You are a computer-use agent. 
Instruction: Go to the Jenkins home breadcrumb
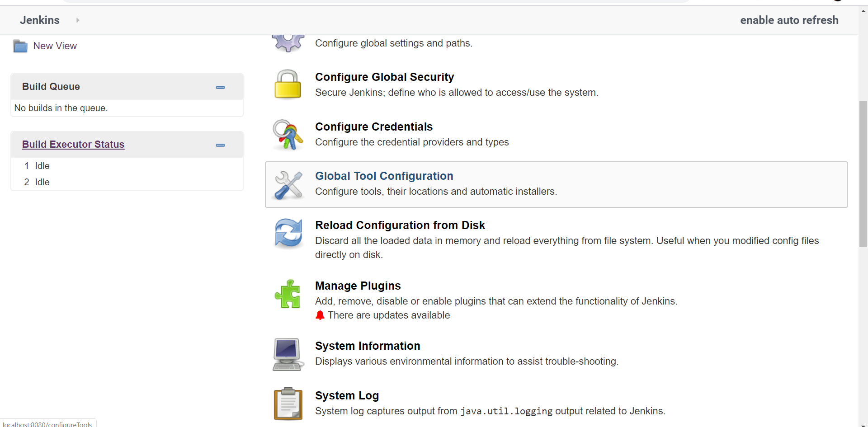[40, 20]
